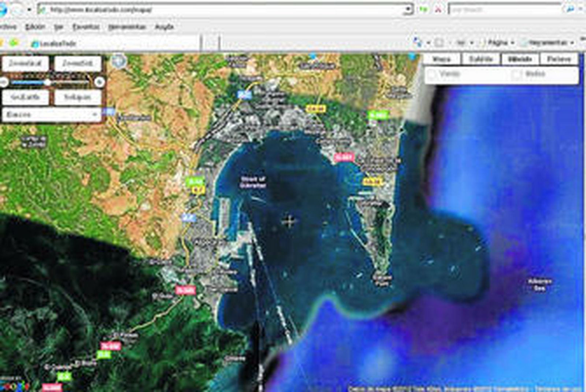Open the address bar history dropdown

(408, 8)
